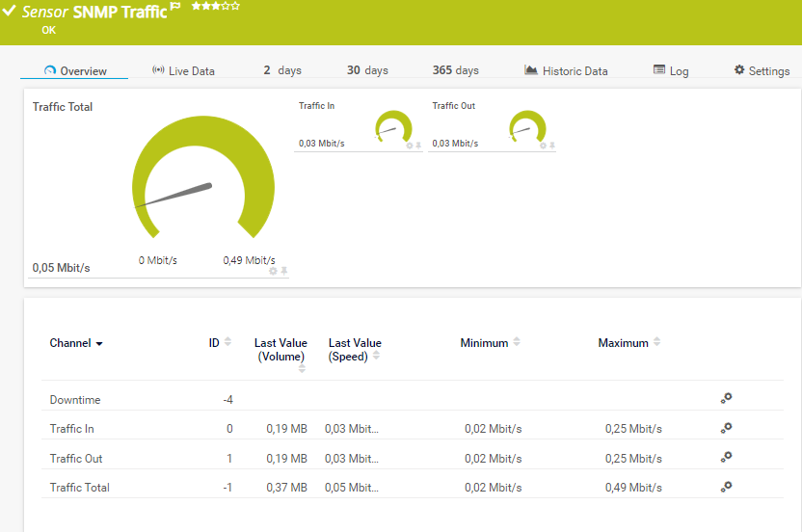This screenshot has height=532, width=802.
Task: Sort table by Maximum column
Action: 656,342
